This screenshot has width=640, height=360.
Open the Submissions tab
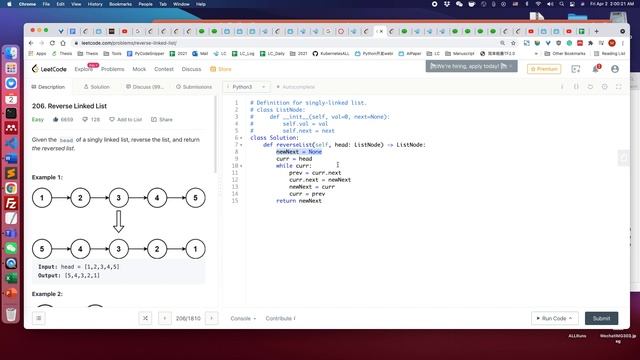click(x=194, y=87)
